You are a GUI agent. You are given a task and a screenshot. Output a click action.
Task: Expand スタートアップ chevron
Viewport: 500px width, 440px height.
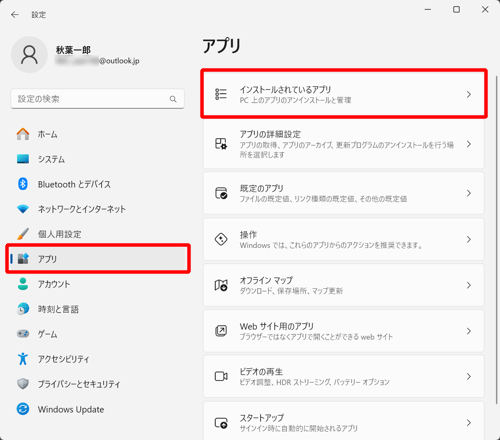pos(469,423)
